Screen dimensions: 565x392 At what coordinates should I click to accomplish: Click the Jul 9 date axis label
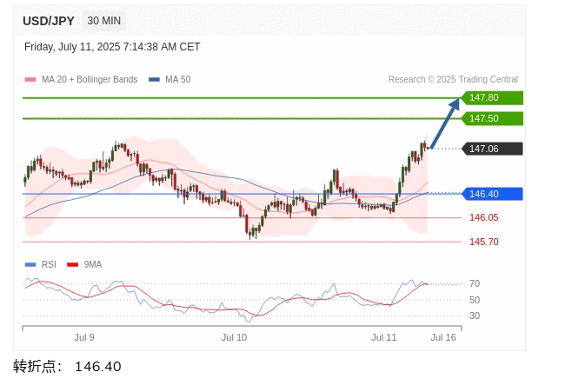(84, 337)
